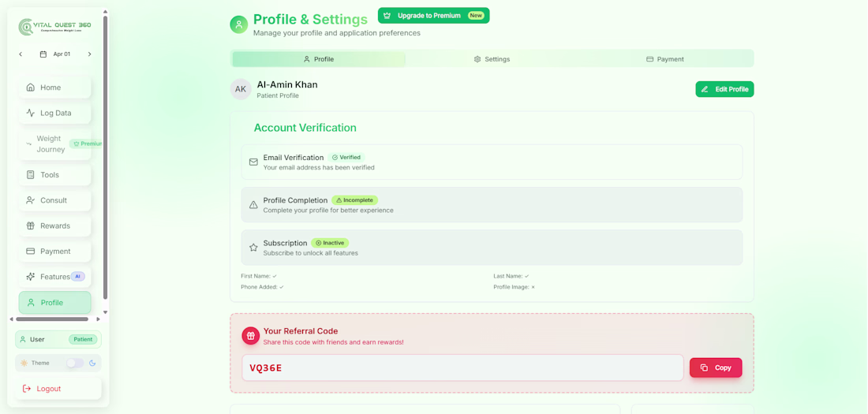Click Upgrade to Premium button
This screenshot has width=868, height=414.
coord(433,16)
